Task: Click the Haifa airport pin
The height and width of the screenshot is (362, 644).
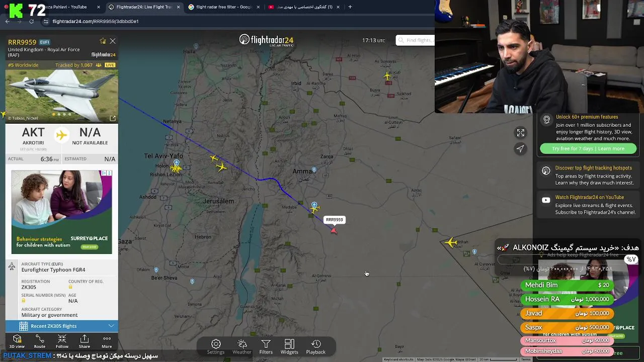Action: [x=196, y=46]
